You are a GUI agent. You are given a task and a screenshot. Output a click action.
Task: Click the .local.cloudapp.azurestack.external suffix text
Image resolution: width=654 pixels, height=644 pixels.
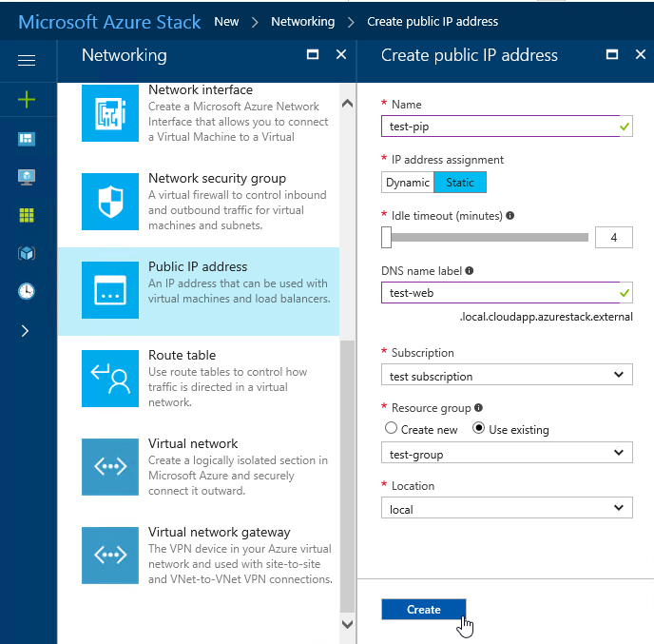546,317
